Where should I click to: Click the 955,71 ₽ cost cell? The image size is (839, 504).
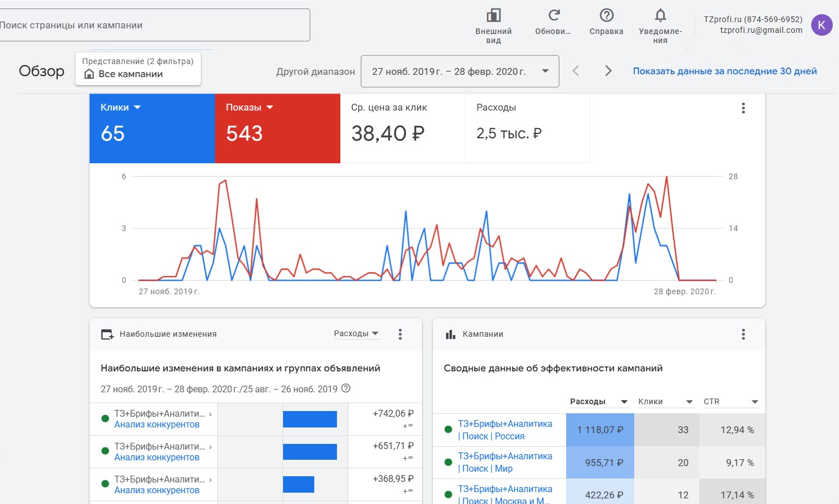(600, 463)
